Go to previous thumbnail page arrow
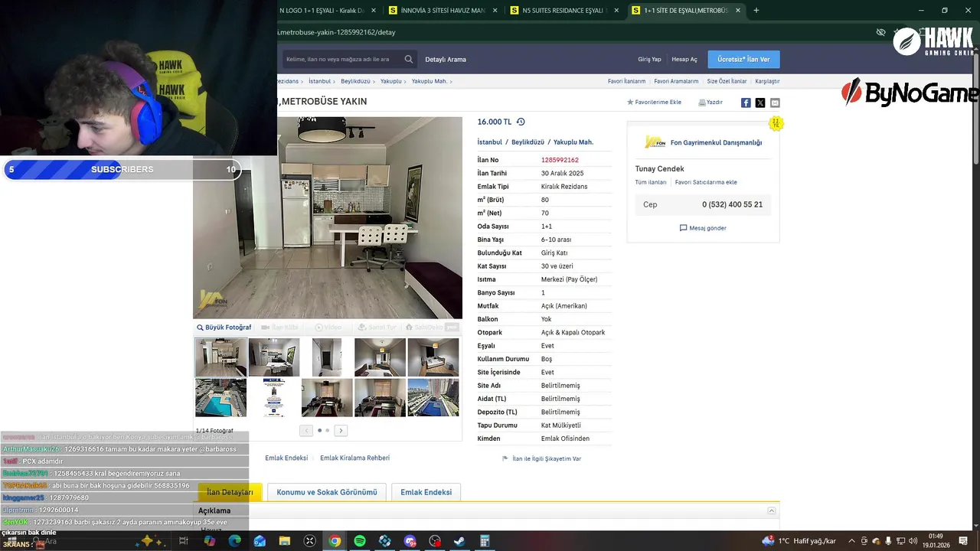 305,430
